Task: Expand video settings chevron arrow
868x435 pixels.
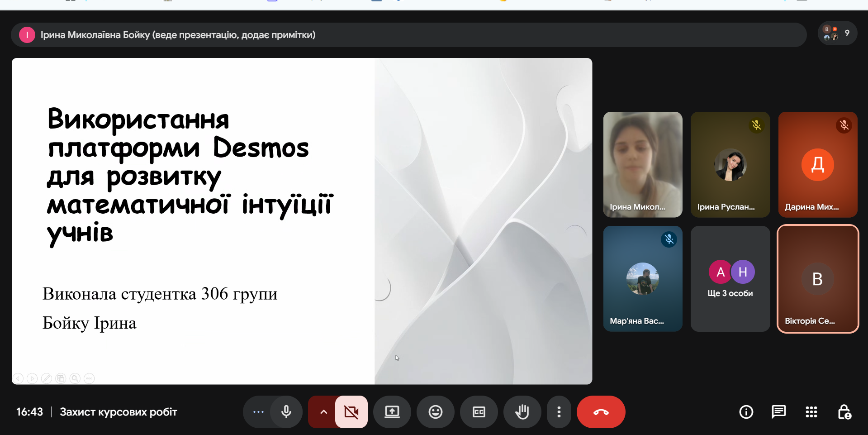Action: [x=323, y=412]
